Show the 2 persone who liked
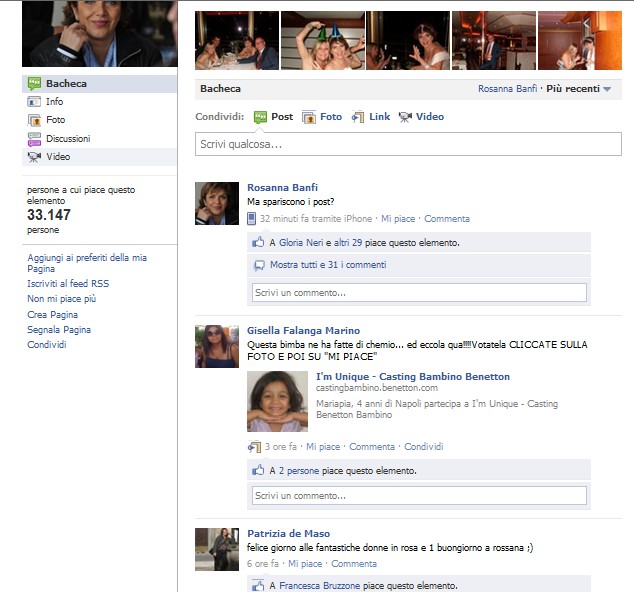 pyautogui.click(x=299, y=471)
